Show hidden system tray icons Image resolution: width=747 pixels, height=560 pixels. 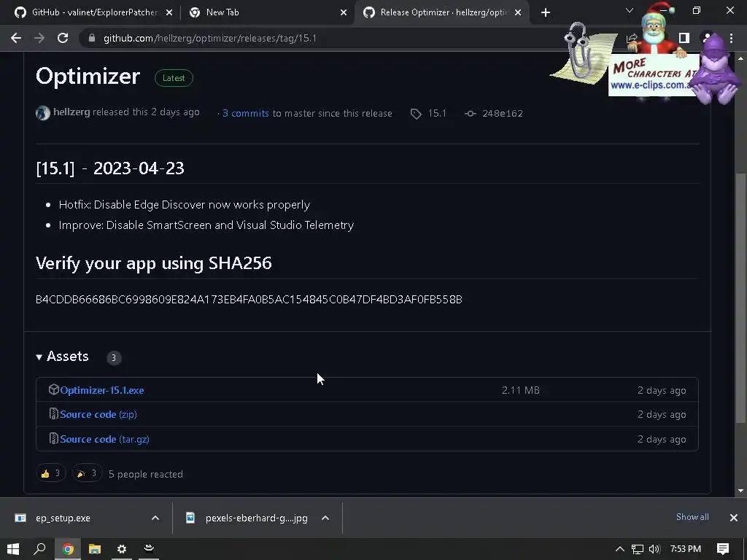620,549
